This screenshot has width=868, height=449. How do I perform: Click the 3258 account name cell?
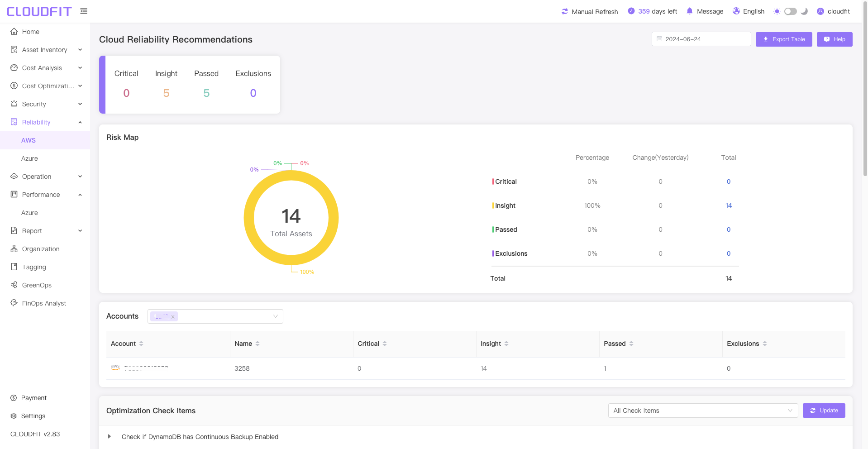(242, 368)
